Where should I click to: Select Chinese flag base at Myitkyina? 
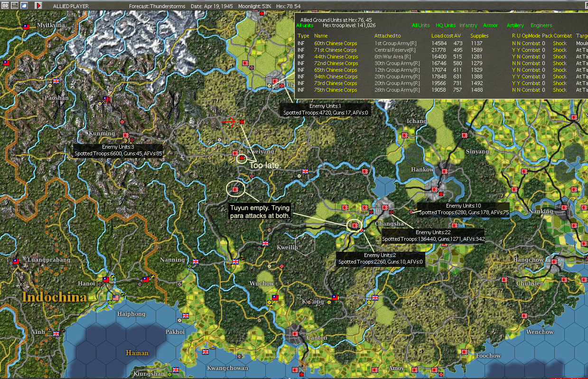tap(27, 27)
